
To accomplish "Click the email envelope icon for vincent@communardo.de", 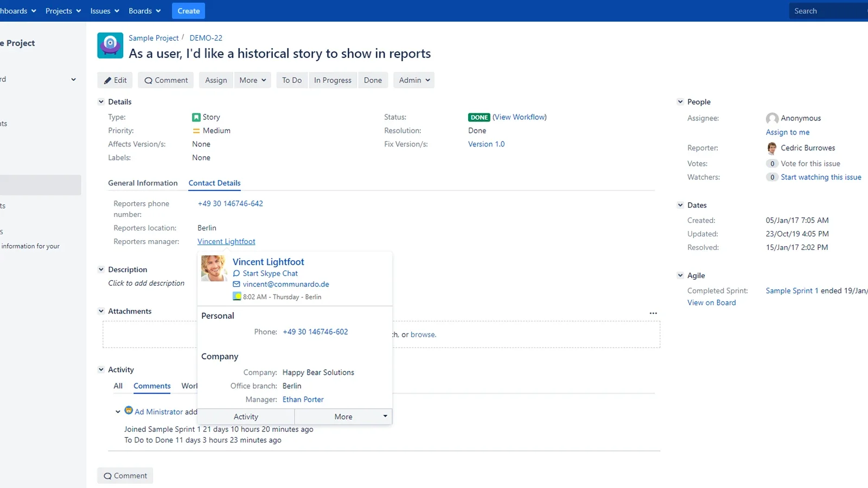I will [x=236, y=284].
